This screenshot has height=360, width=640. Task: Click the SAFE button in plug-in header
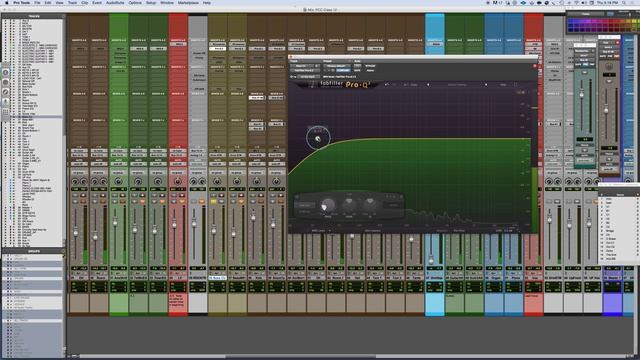[358, 70]
